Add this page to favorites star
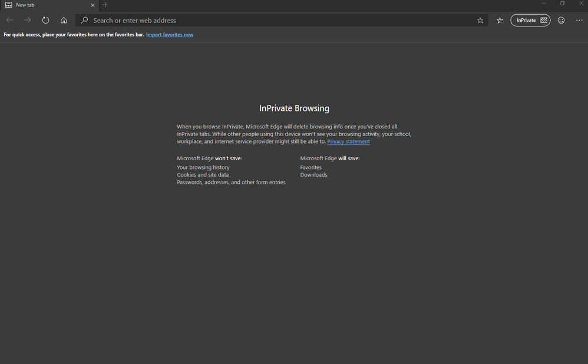The image size is (588, 364). [480, 21]
